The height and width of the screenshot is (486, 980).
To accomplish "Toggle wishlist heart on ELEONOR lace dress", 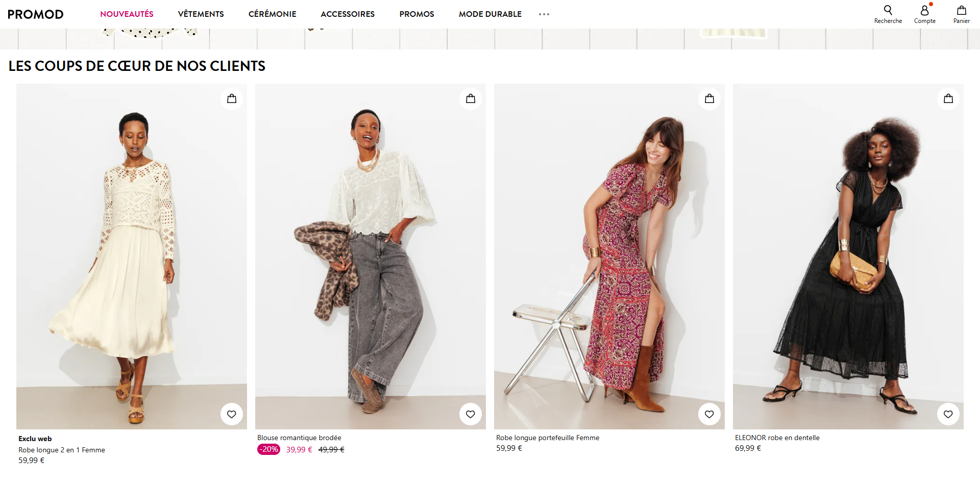I will (x=948, y=414).
